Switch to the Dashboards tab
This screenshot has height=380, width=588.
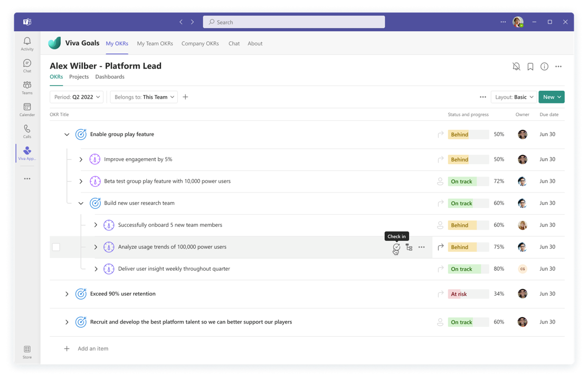[x=110, y=77]
